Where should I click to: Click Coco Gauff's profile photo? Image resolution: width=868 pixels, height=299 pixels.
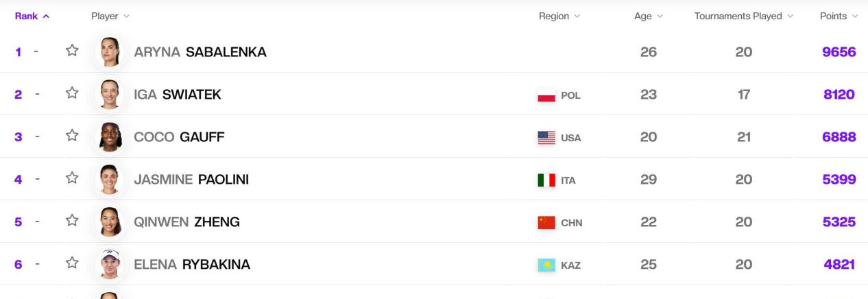(110, 137)
